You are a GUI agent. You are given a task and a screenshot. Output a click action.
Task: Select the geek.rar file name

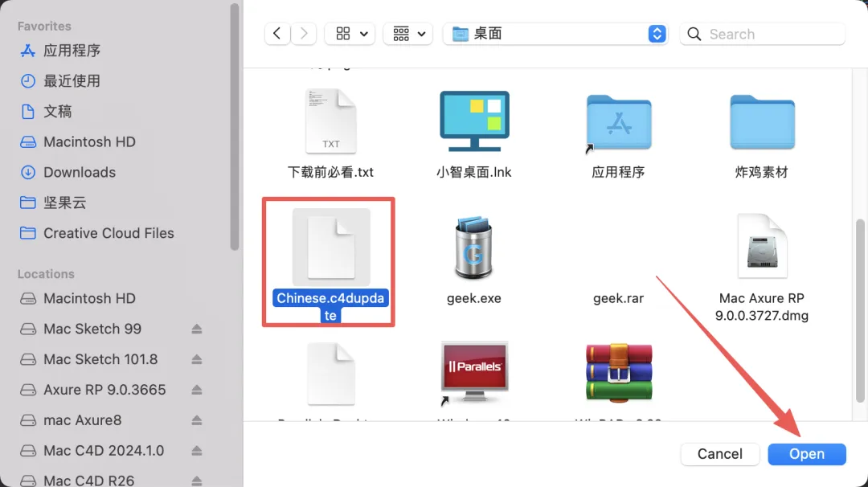(x=618, y=299)
